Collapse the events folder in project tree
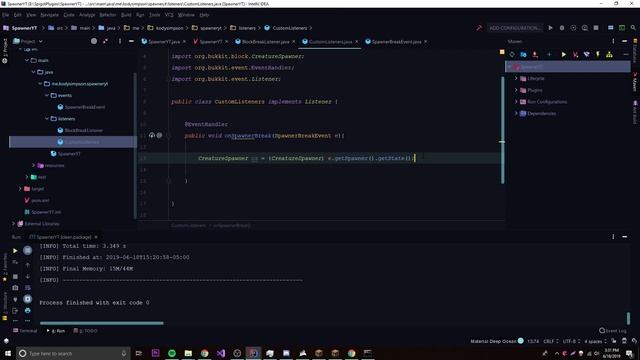The height and width of the screenshot is (360, 640). click(x=47, y=95)
